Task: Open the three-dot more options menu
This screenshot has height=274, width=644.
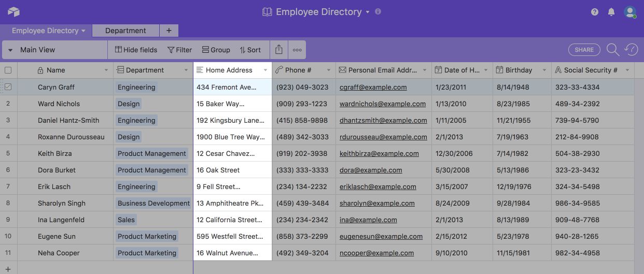Action: (x=297, y=50)
